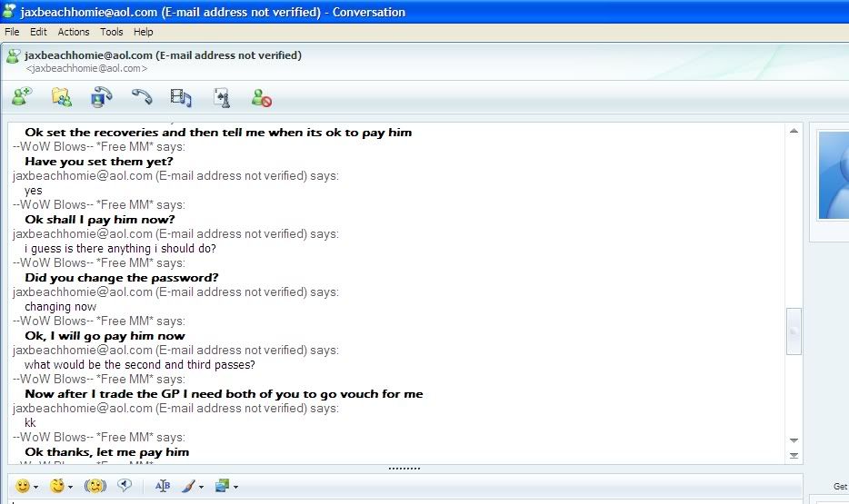849x504 pixels.
Task: Block this contact icon
Action: 262,98
